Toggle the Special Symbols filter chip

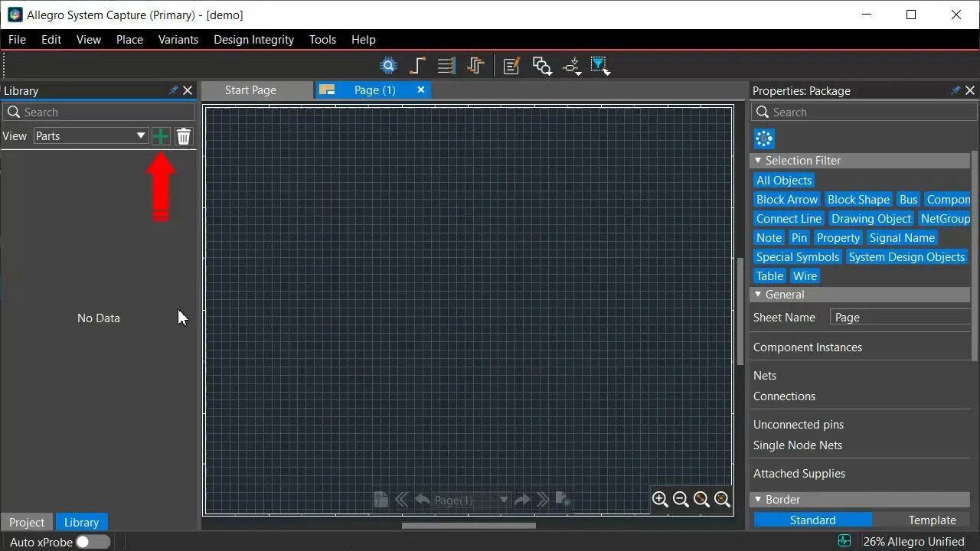click(x=798, y=257)
